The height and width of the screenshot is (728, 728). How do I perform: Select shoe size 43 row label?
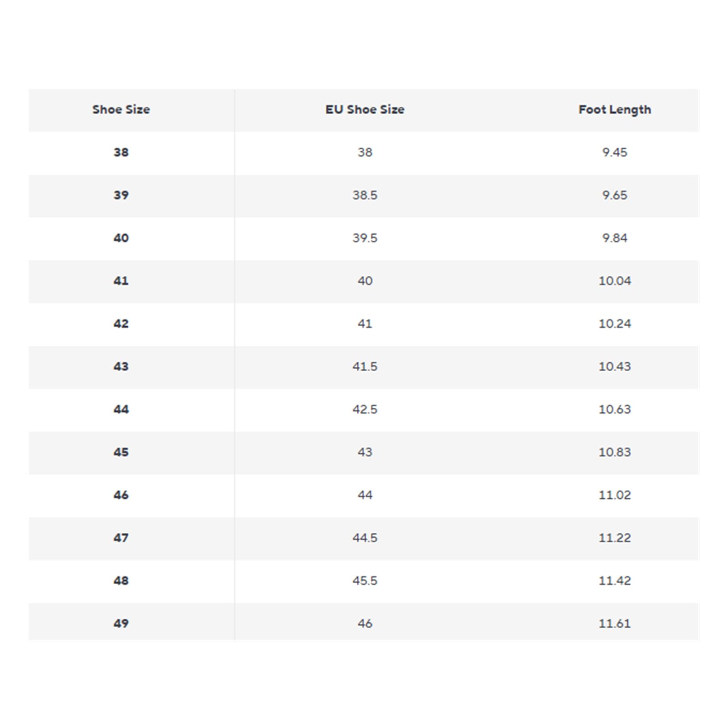[121, 366]
